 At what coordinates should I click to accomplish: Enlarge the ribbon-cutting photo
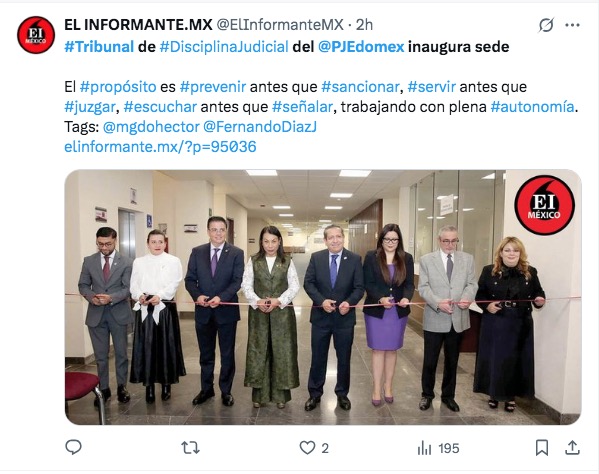[323, 297]
